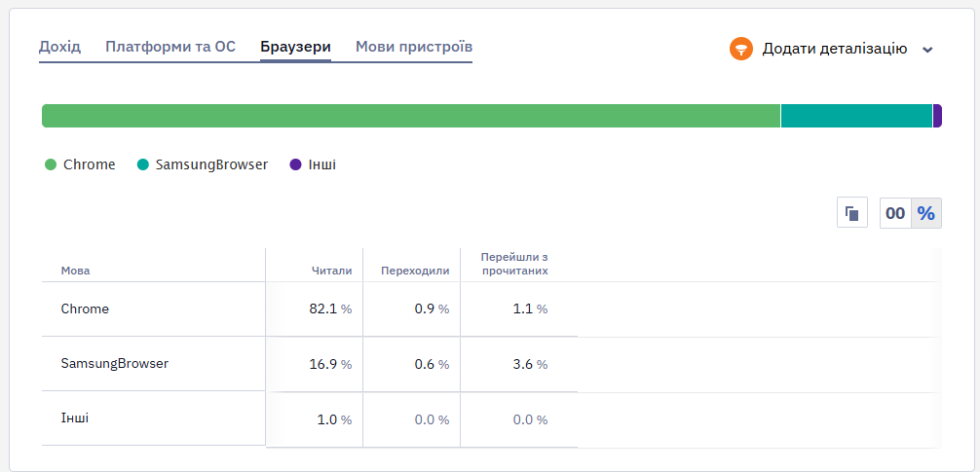Screen dimensions: 980x472
Task: Click the orange filter icon
Action: click(740, 49)
